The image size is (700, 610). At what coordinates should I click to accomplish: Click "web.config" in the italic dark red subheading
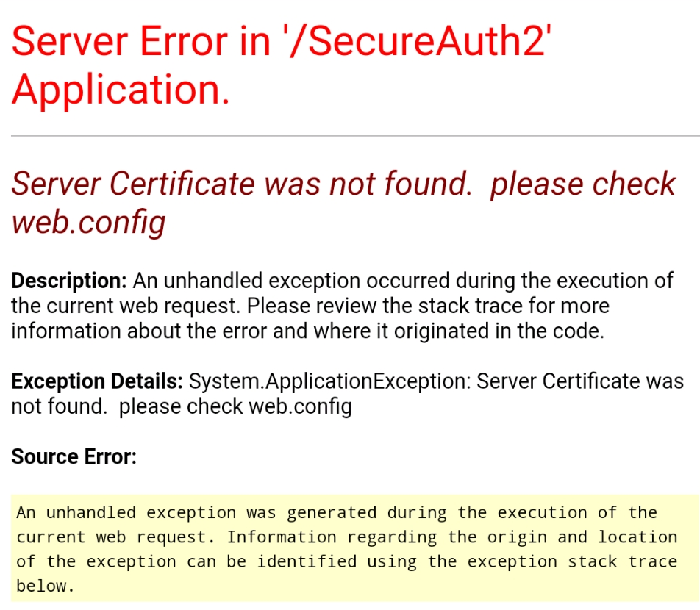[88, 221]
